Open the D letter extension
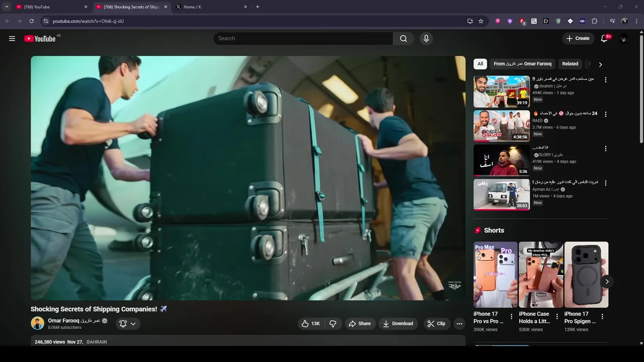Screen dimensions: 644x362 [x=546, y=21]
